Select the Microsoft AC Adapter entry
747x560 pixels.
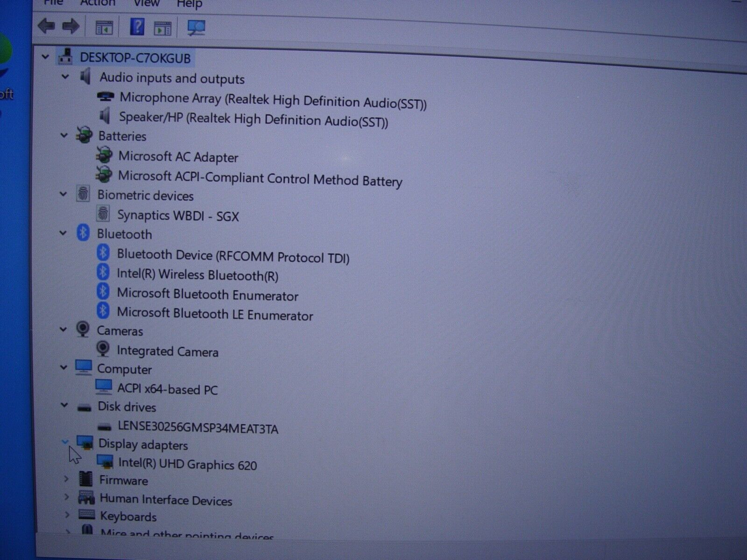pyautogui.click(x=178, y=156)
